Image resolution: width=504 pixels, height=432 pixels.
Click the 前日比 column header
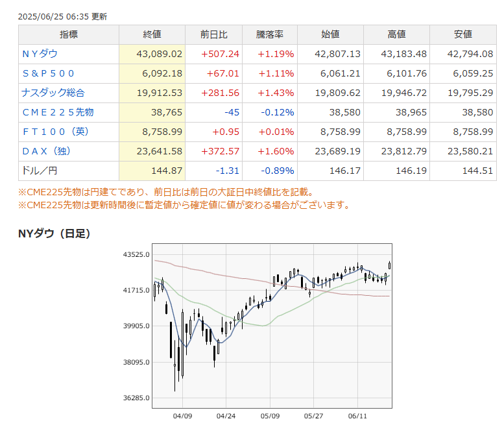tap(214, 34)
